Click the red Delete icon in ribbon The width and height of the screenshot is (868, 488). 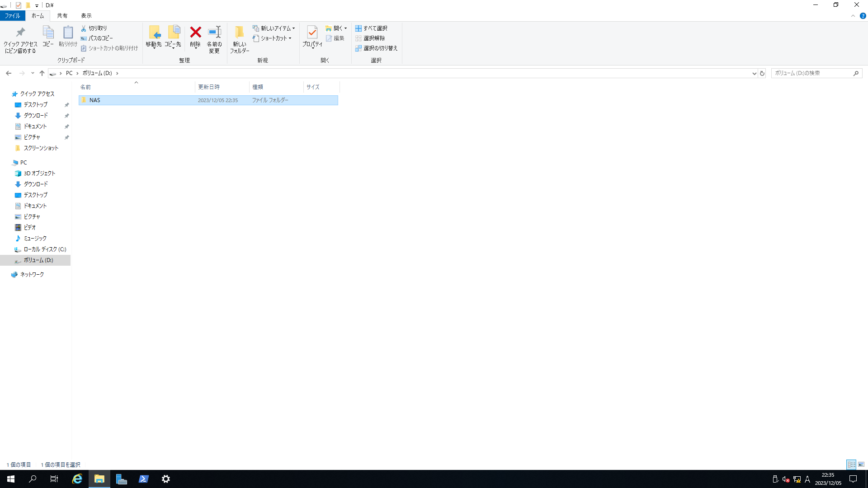tap(195, 33)
